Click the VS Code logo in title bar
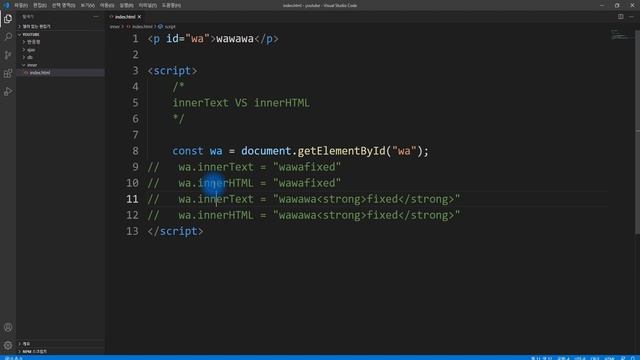Image resolution: width=640 pixels, height=360 pixels. 6,5
